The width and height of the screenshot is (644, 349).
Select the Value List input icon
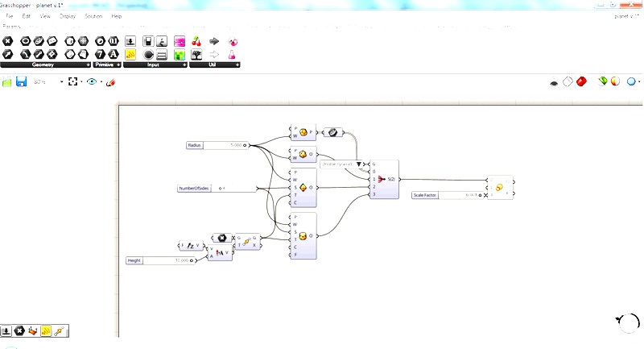[162, 54]
